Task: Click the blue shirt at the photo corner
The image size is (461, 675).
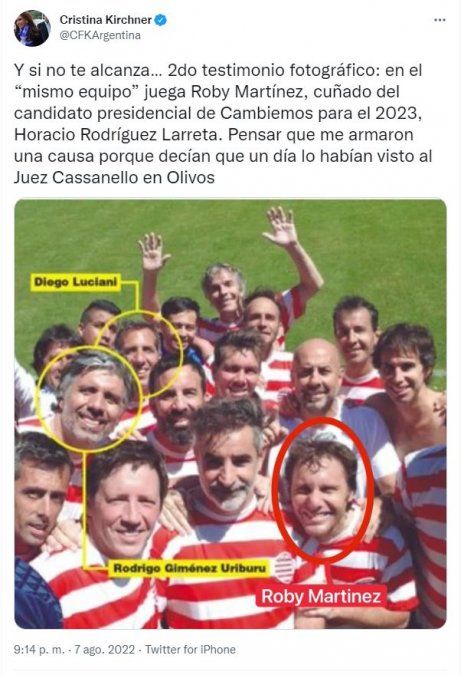Action: pos(34,596)
